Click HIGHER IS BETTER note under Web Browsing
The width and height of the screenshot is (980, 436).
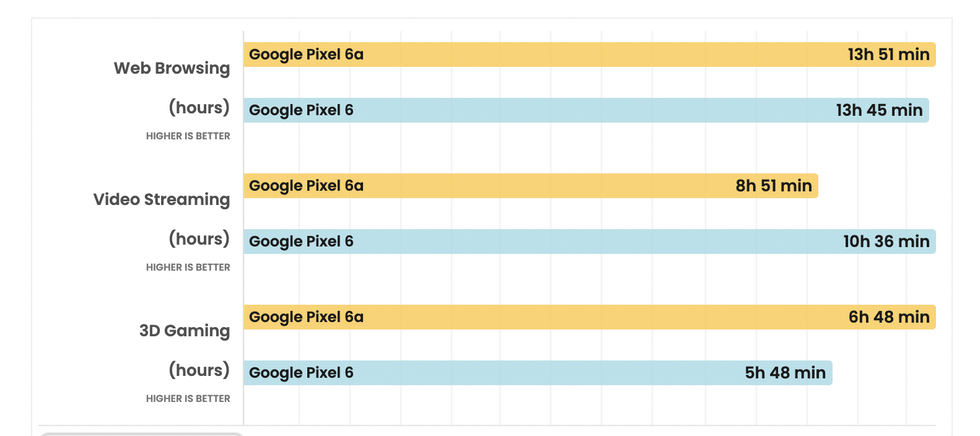(188, 136)
